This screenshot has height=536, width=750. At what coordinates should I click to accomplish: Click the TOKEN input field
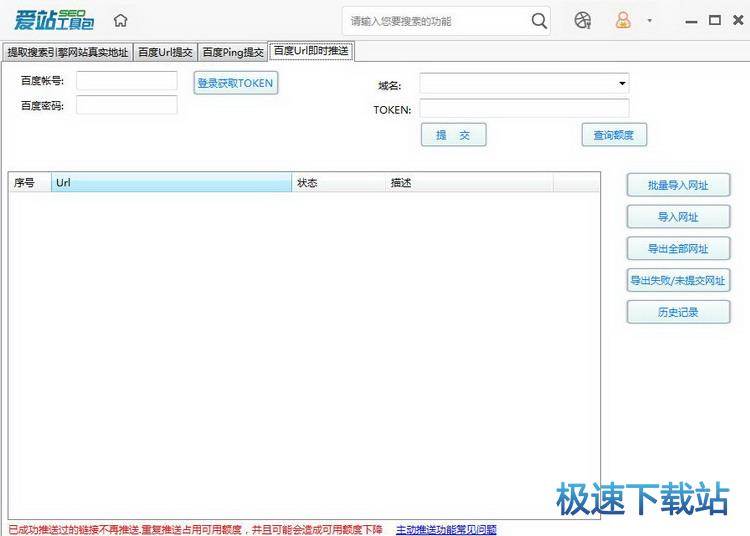524,109
